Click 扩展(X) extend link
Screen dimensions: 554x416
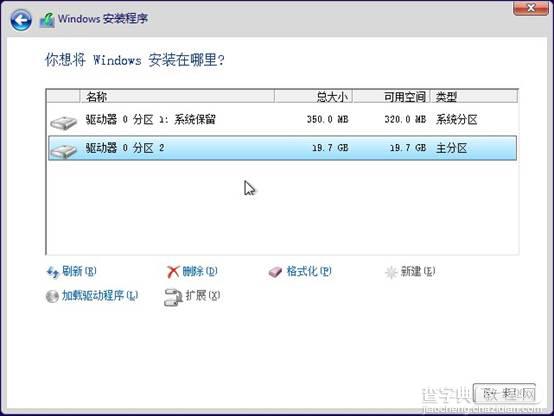(203, 295)
